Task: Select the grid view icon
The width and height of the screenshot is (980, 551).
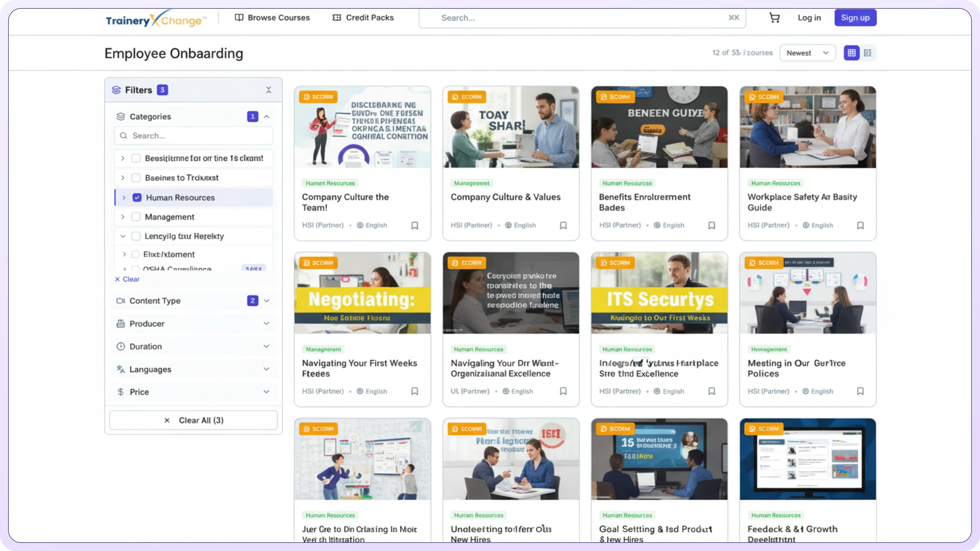Action: click(x=851, y=53)
